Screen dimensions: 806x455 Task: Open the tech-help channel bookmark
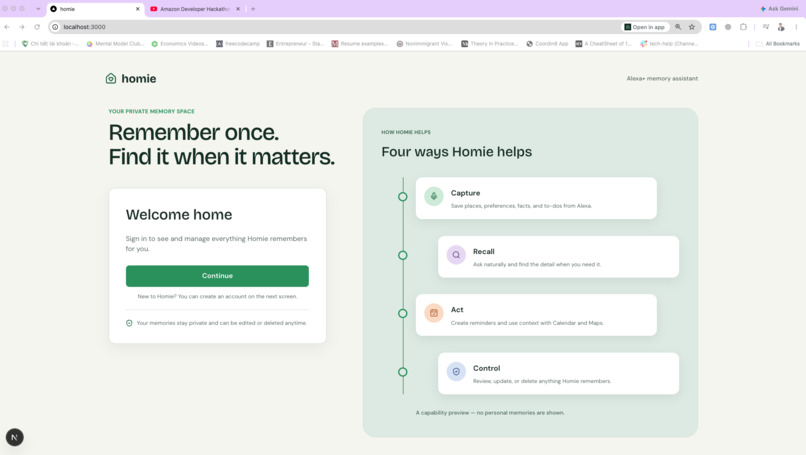[669, 44]
